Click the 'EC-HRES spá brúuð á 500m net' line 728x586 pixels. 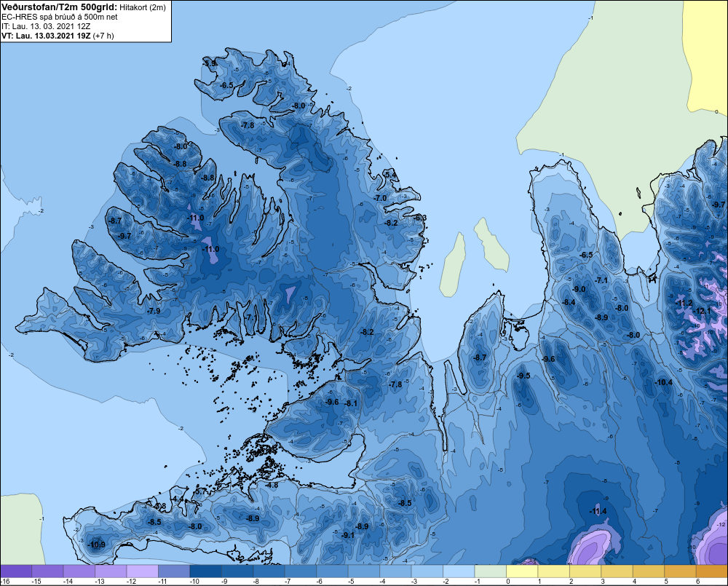[x=60, y=17]
